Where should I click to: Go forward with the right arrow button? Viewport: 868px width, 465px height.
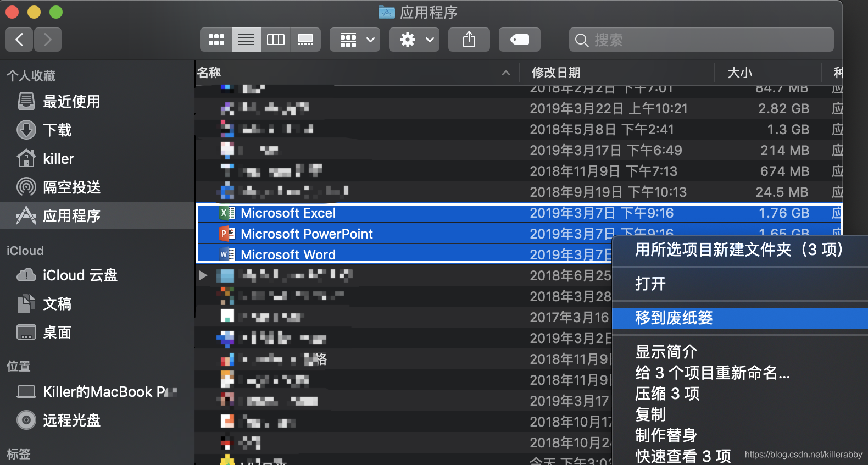click(48, 40)
